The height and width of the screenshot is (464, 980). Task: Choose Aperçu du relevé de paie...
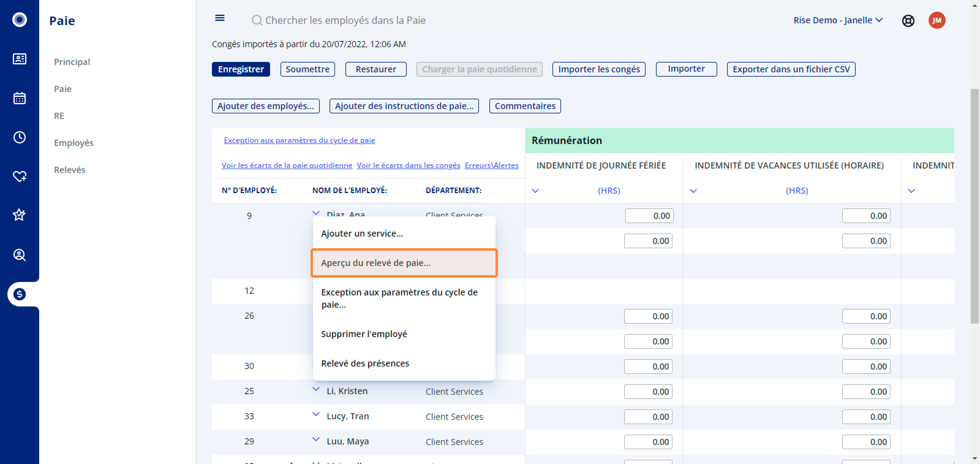[x=404, y=263]
